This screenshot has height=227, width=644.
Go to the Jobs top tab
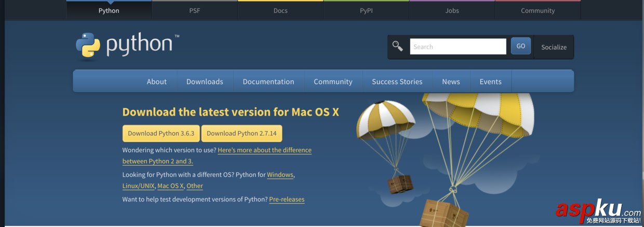tap(452, 10)
